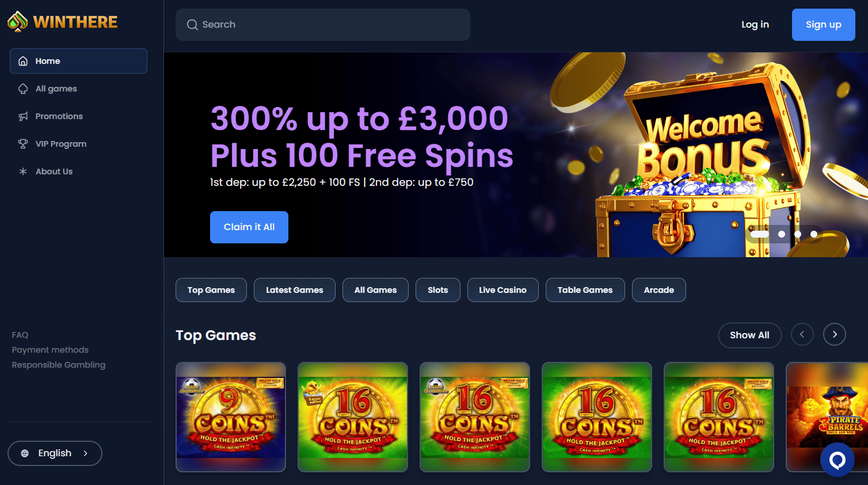This screenshot has height=485, width=868.
Task: Switch to the Table Games tab
Action: [x=585, y=290]
